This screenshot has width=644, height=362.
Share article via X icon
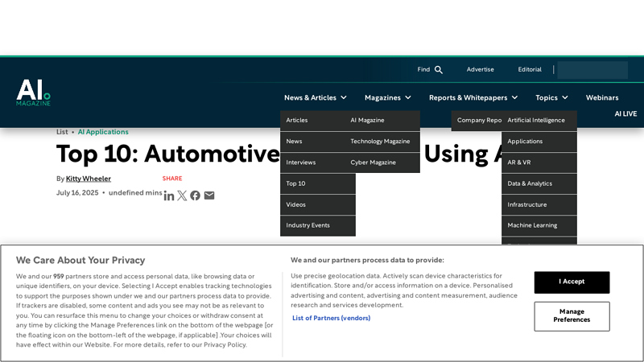point(182,195)
